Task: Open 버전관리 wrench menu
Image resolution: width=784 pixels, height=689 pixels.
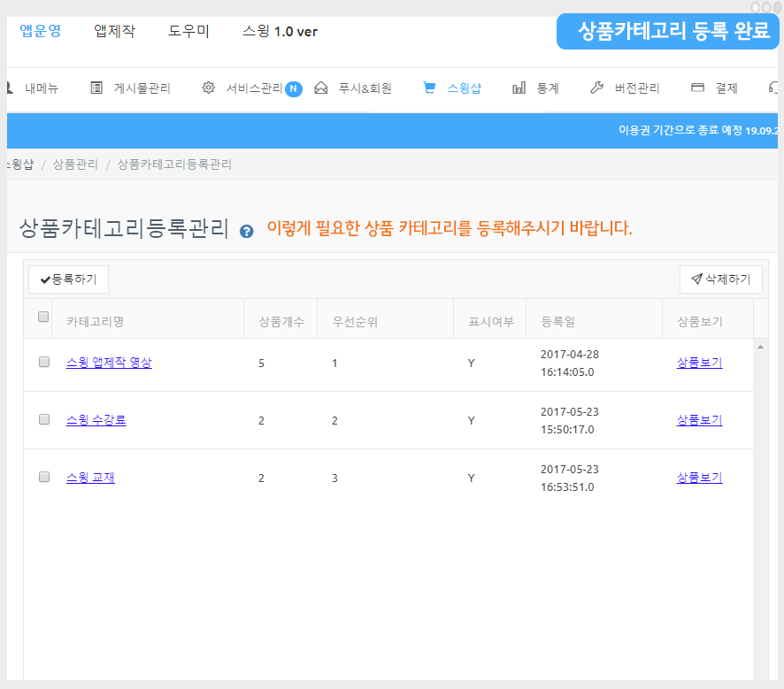Action: tap(625, 88)
